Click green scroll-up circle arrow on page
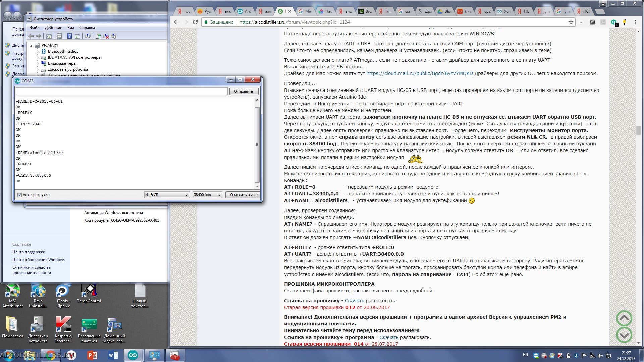The width and height of the screenshot is (644, 362). tap(624, 318)
